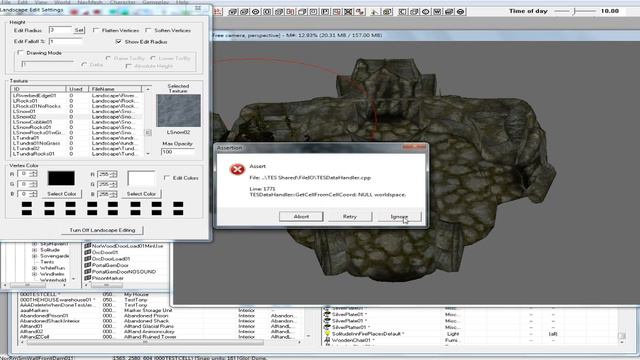Click the P-lettered toolbar icon
Screen dimensions: 640x360
[325, 12]
